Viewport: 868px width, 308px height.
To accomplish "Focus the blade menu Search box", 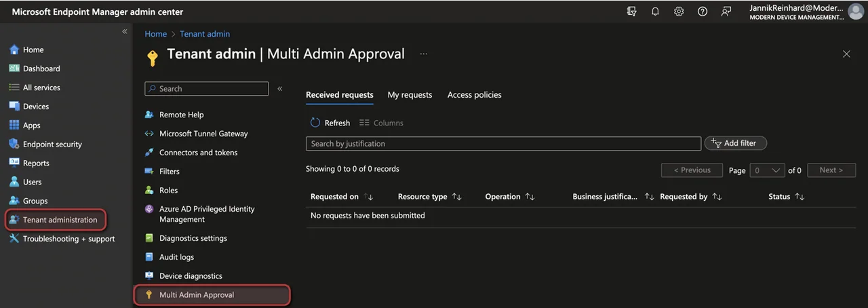I will coord(207,89).
